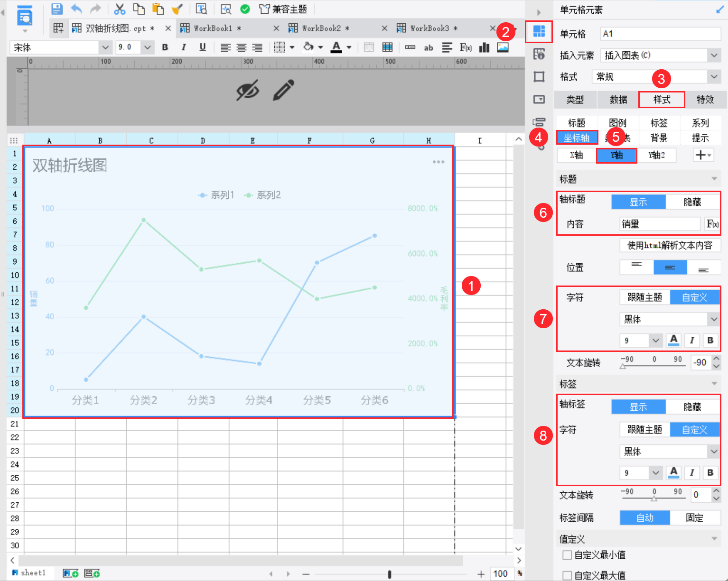Image resolution: width=728 pixels, height=581 pixels.
Task: Align cell text to the left
Action: coord(225,47)
